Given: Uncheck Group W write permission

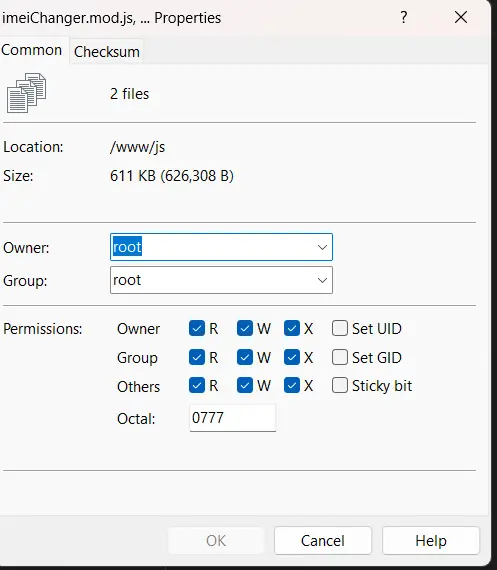Looking at the screenshot, I should click(245, 357).
